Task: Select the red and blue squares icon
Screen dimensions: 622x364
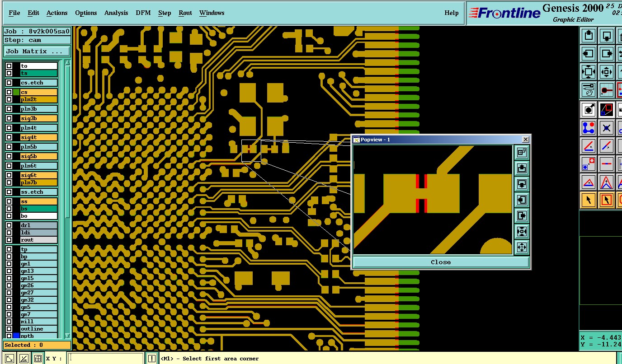Action: pos(606,109)
